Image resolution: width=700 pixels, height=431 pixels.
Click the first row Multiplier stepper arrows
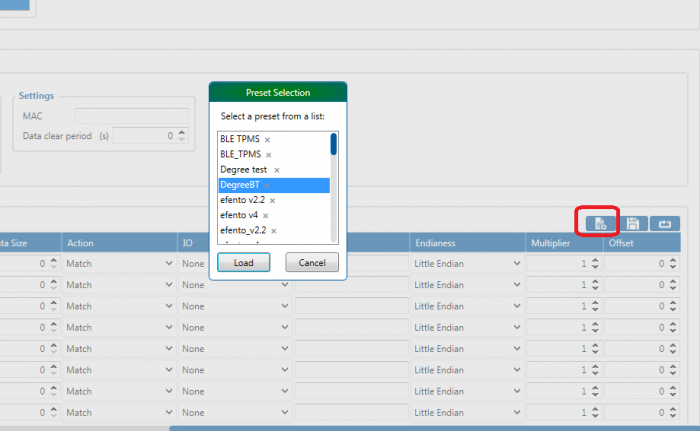[594, 264]
